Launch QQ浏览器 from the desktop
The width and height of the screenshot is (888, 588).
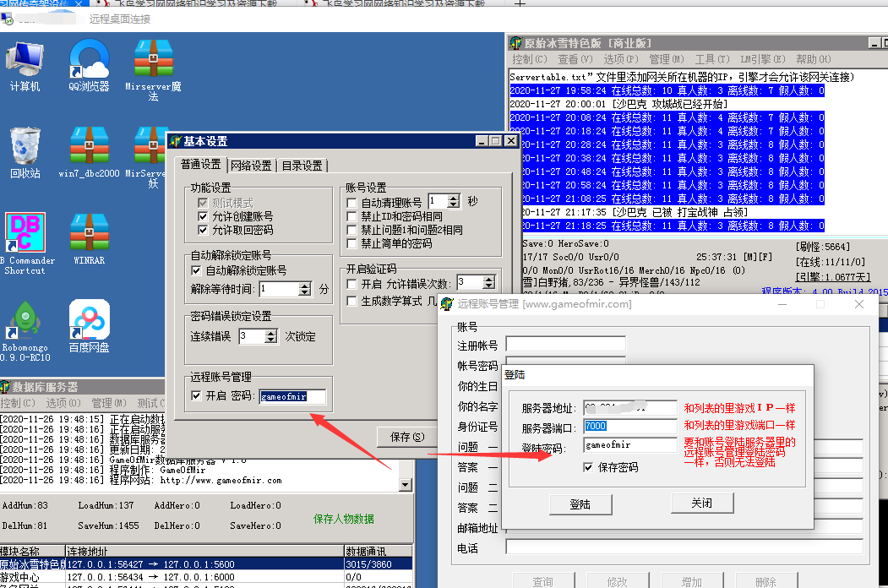89,66
